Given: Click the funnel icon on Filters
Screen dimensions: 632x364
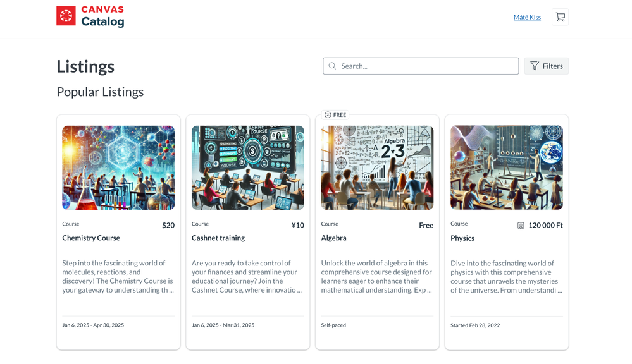Looking at the screenshot, I should coord(535,66).
